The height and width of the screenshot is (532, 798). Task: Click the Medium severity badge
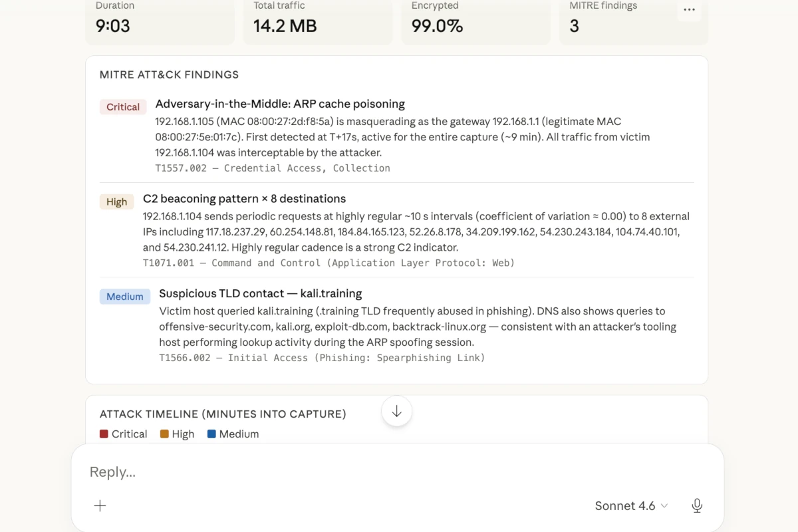(124, 296)
